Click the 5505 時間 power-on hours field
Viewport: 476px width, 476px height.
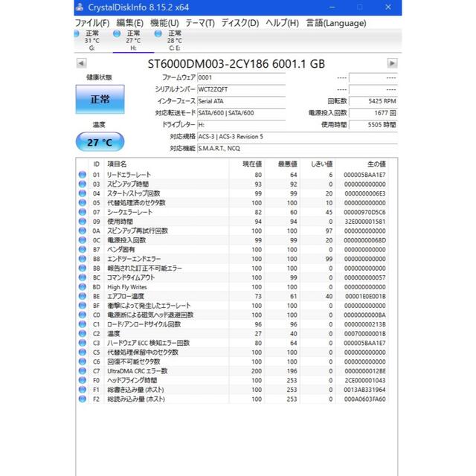pos(373,125)
